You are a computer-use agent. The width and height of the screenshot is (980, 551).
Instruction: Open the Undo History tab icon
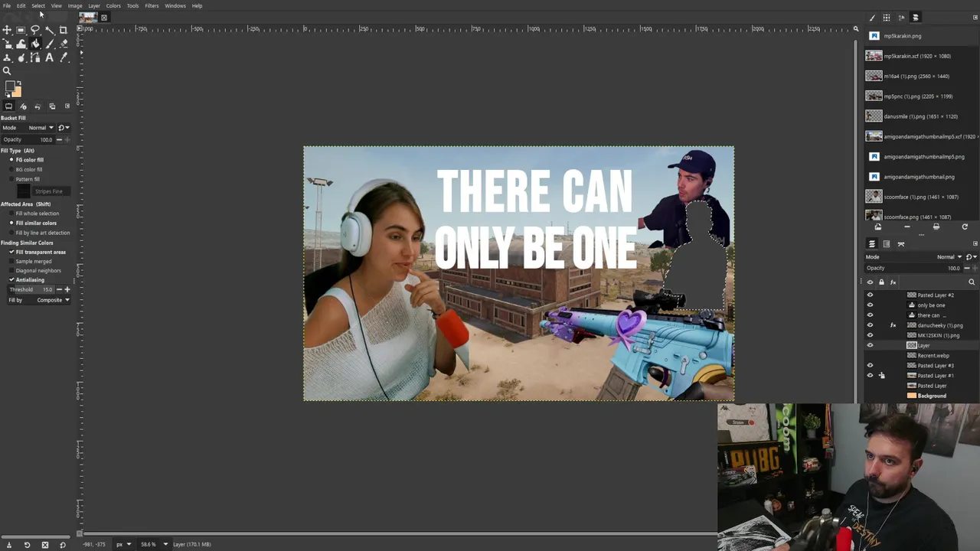coord(38,106)
